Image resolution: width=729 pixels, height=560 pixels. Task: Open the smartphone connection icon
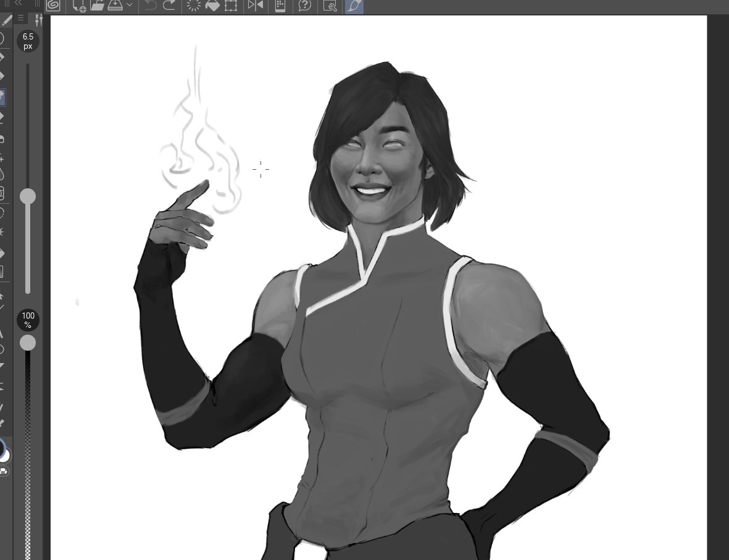280,6
